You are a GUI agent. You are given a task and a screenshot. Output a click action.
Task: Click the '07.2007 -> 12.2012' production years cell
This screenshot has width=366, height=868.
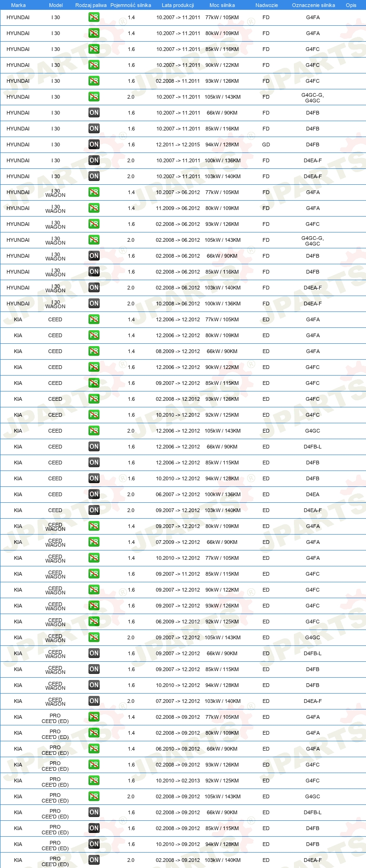coord(178,701)
